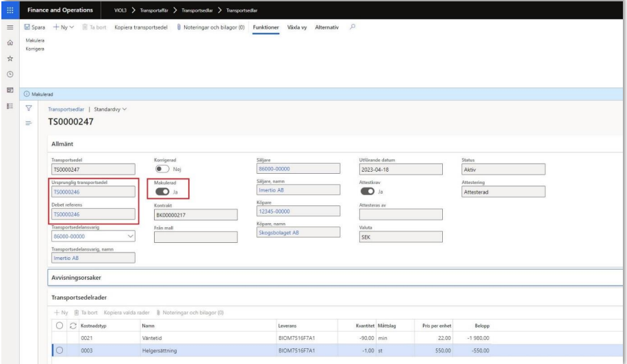Open the Transportsedelansvarig dropdown

(129, 236)
